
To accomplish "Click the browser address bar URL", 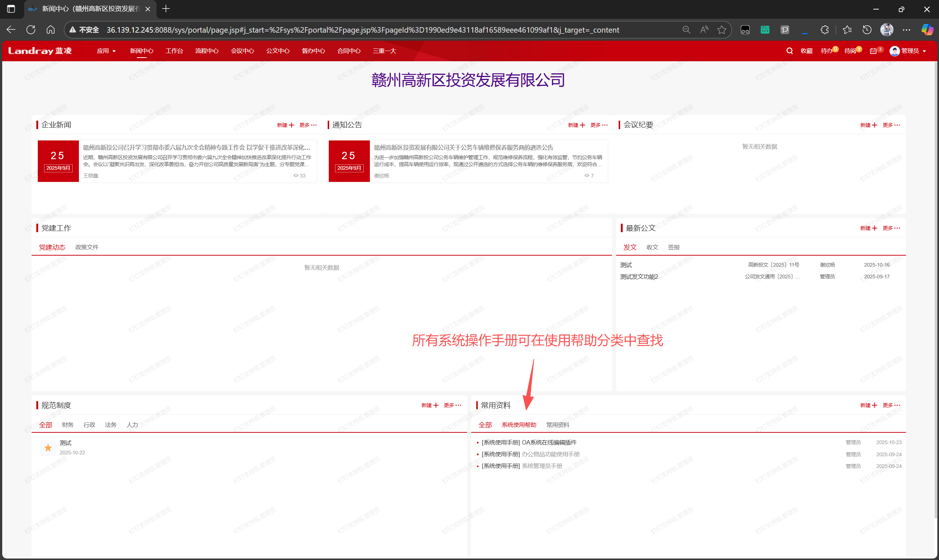I will point(363,30).
